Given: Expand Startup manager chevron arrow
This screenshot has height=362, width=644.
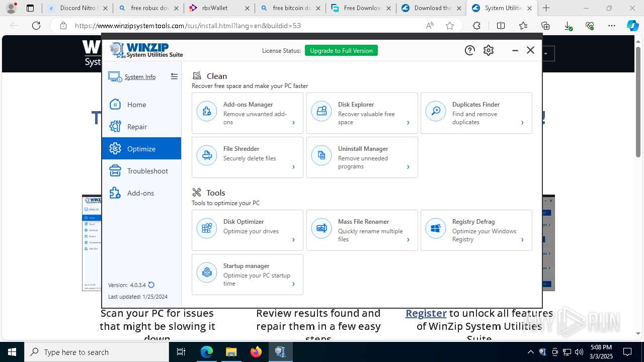Looking at the screenshot, I should pos(293,284).
